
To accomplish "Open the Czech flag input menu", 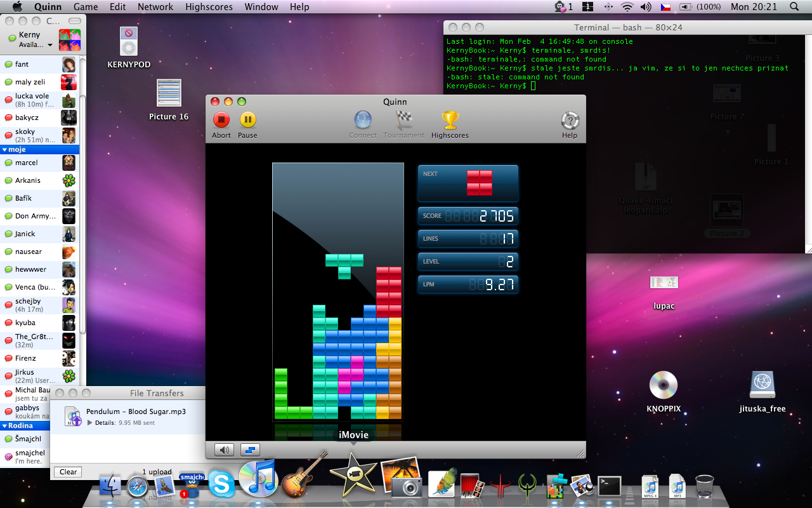I will point(665,7).
